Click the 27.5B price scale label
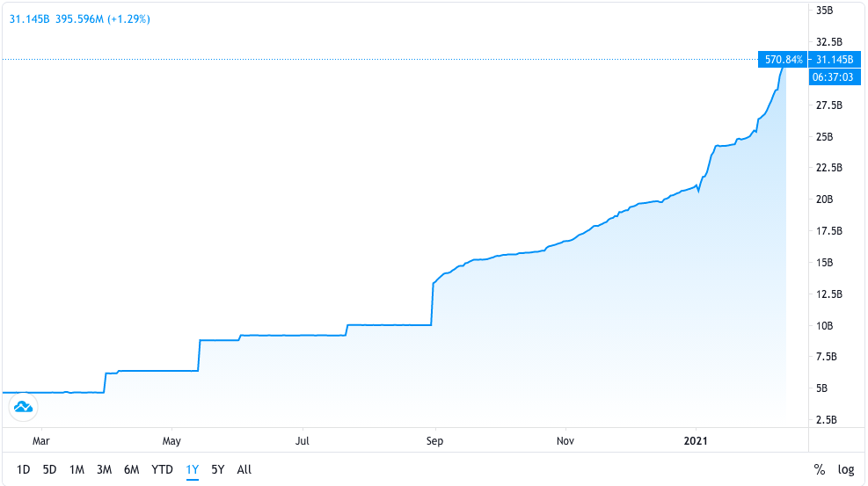 click(828, 105)
